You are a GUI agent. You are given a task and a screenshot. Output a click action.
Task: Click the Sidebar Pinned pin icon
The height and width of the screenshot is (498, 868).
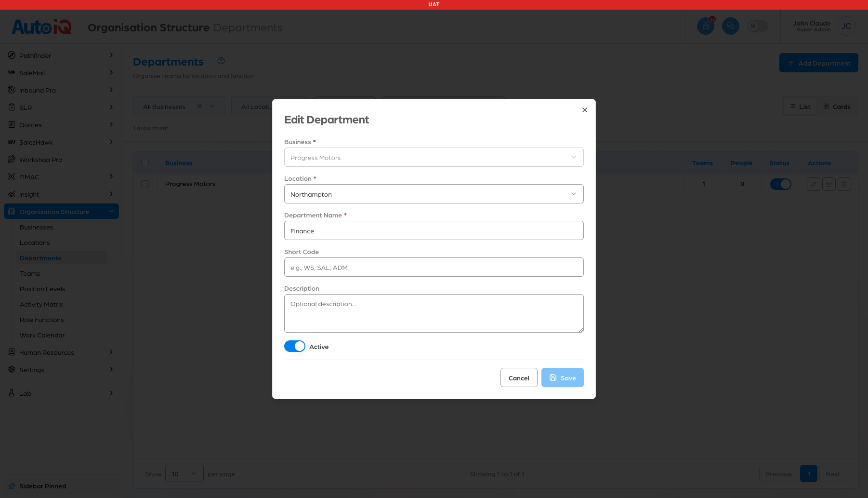point(12,486)
